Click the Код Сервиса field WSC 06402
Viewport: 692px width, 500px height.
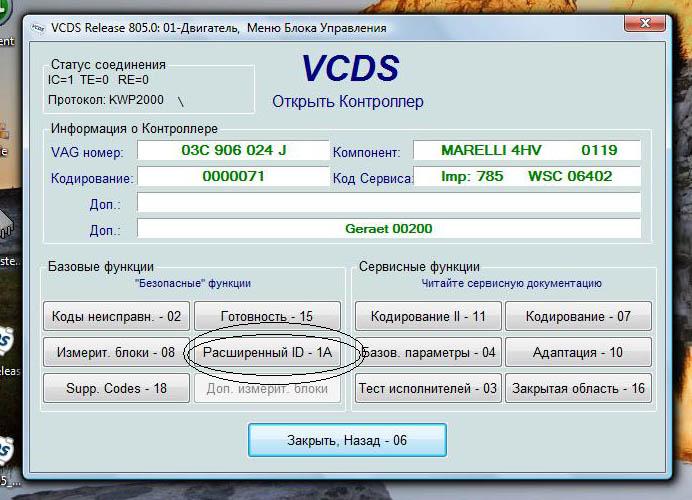click(527, 176)
